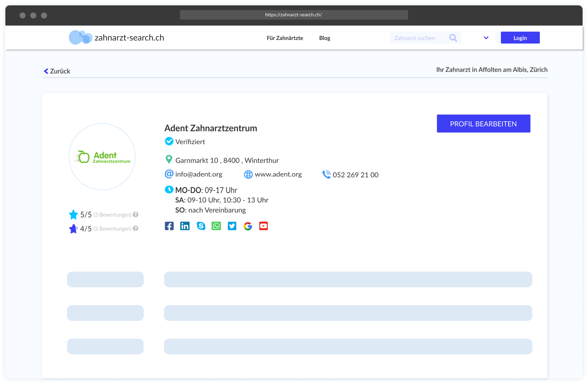Open the Facebook social icon

pos(169,226)
